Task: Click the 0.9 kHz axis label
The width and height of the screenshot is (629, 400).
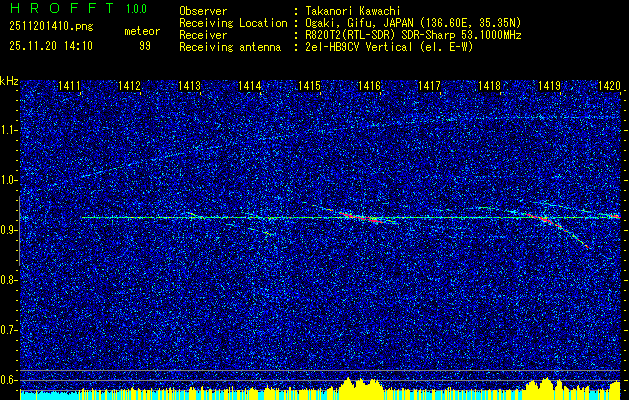Action: click(x=8, y=230)
